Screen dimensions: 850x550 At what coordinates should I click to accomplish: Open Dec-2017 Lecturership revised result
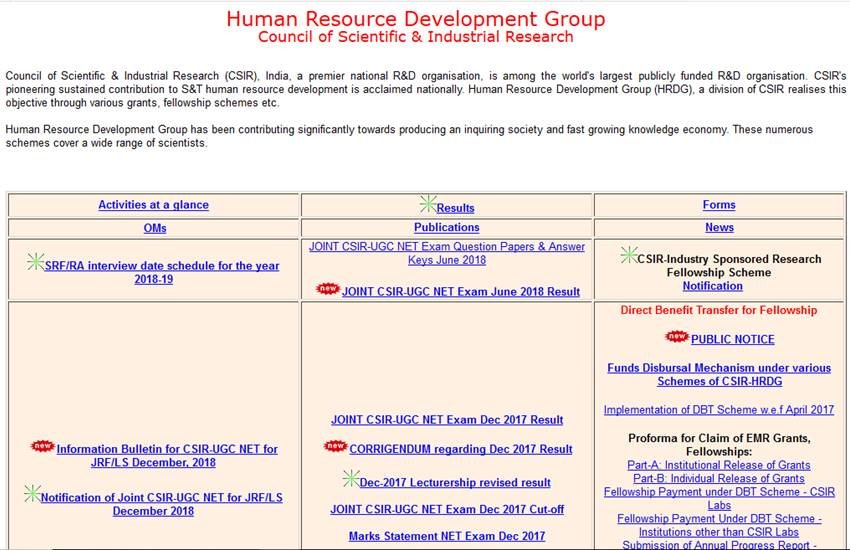pos(455,482)
